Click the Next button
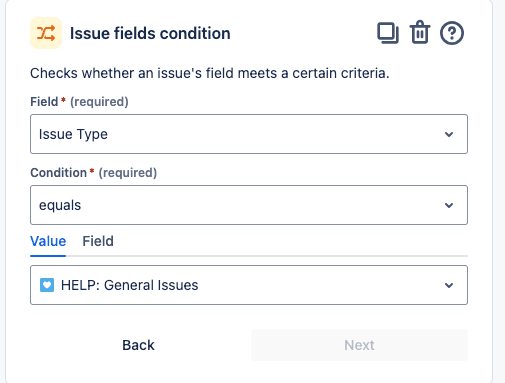 click(359, 345)
